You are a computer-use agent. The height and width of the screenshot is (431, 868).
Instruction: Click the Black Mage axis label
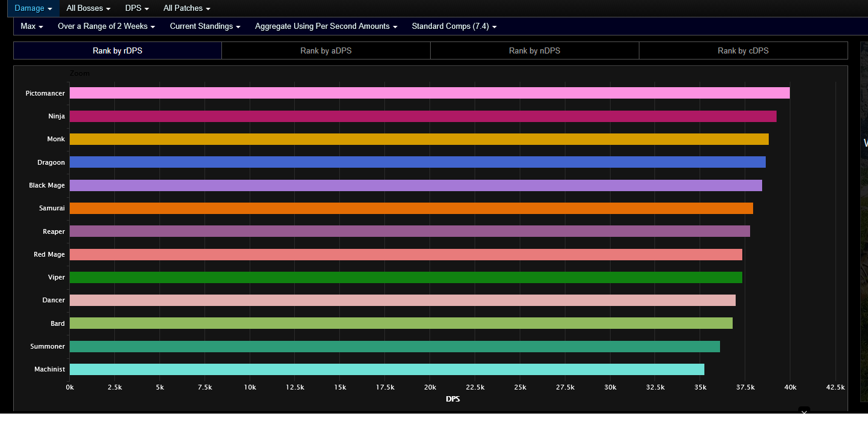[47, 185]
